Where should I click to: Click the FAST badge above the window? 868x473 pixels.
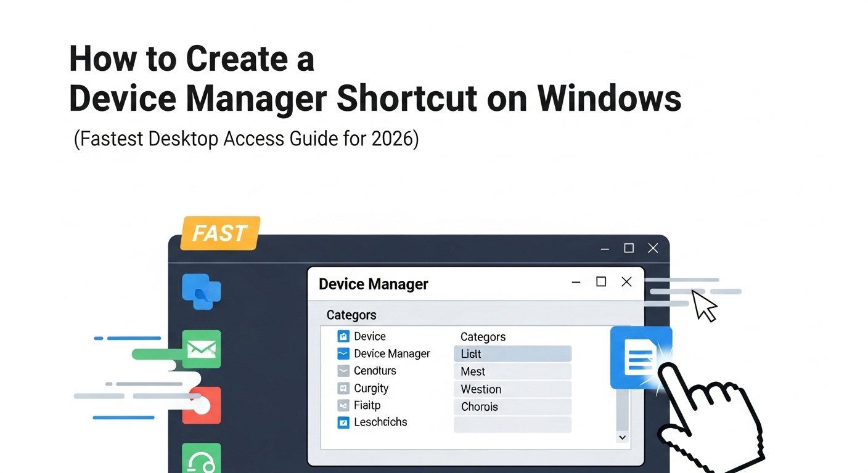[x=219, y=233]
